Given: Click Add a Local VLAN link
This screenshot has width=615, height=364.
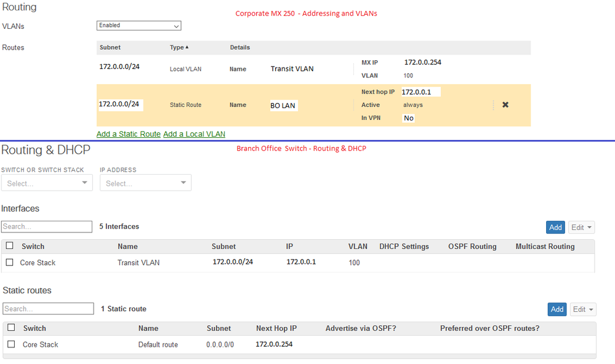Looking at the screenshot, I should click(194, 134).
